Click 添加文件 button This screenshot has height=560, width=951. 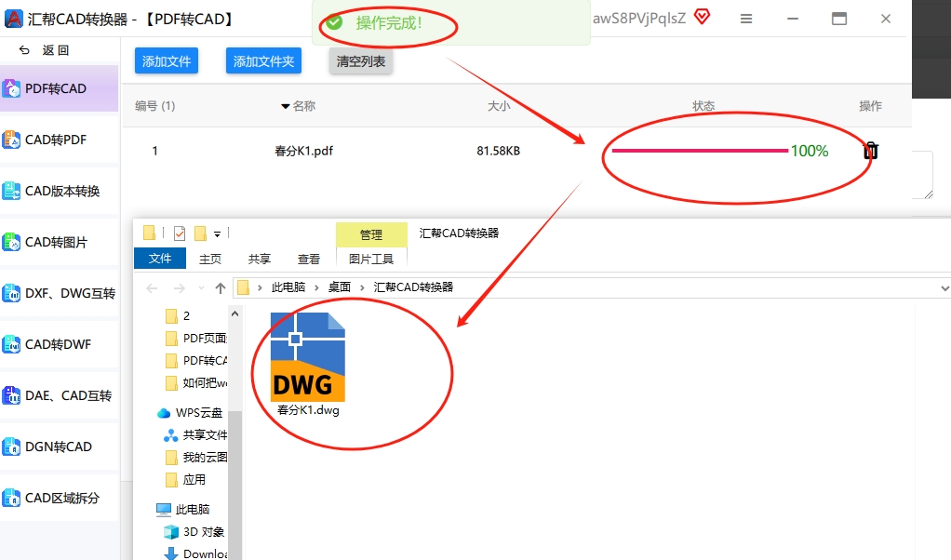(x=167, y=61)
